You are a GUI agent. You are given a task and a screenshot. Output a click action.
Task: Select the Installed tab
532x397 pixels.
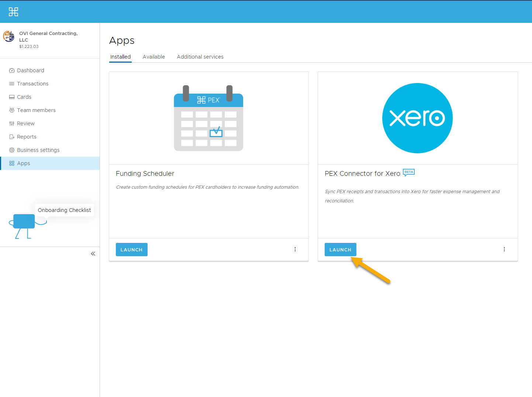click(x=120, y=57)
